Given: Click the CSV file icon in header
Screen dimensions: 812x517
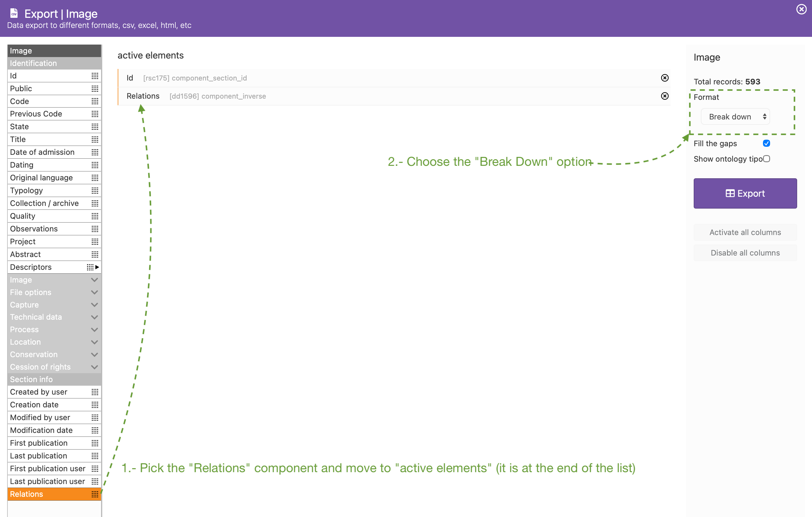Looking at the screenshot, I should [x=14, y=13].
